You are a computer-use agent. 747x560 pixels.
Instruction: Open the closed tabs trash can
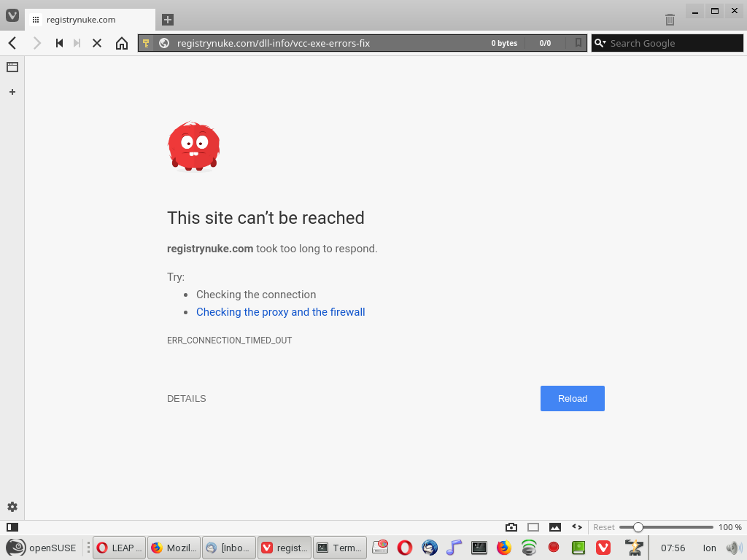pyautogui.click(x=670, y=20)
